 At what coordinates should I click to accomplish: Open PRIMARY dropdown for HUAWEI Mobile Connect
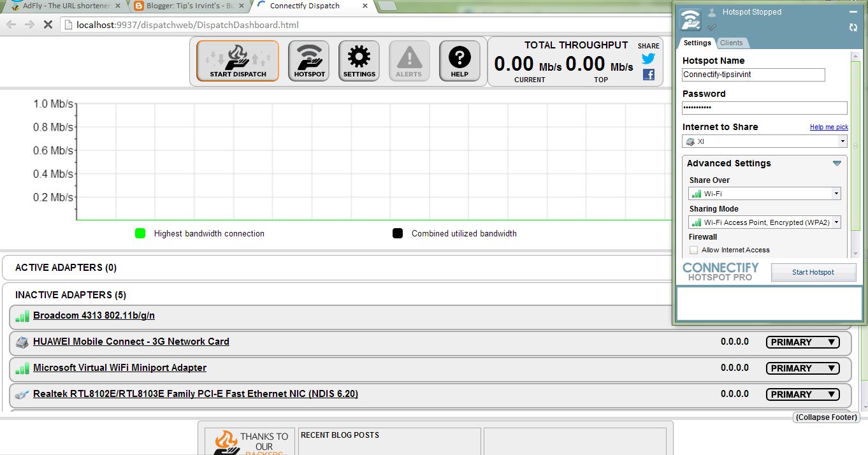(803, 342)
